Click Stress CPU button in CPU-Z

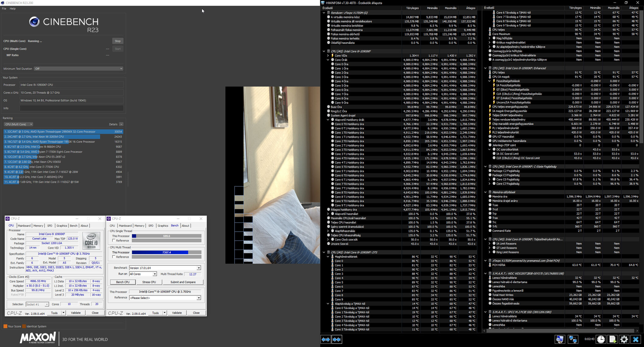pos(149,282)
